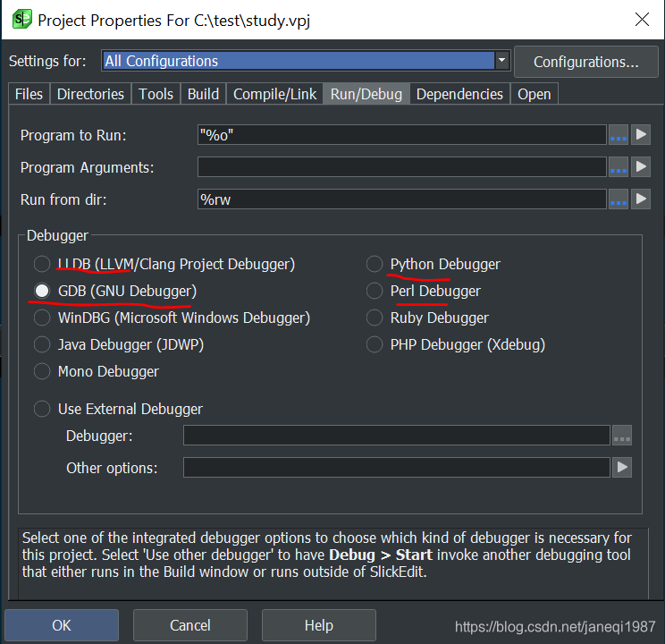Open Help for this dialog
The height and width of the screenshot is (644, 665).
[x=319, y=625]
